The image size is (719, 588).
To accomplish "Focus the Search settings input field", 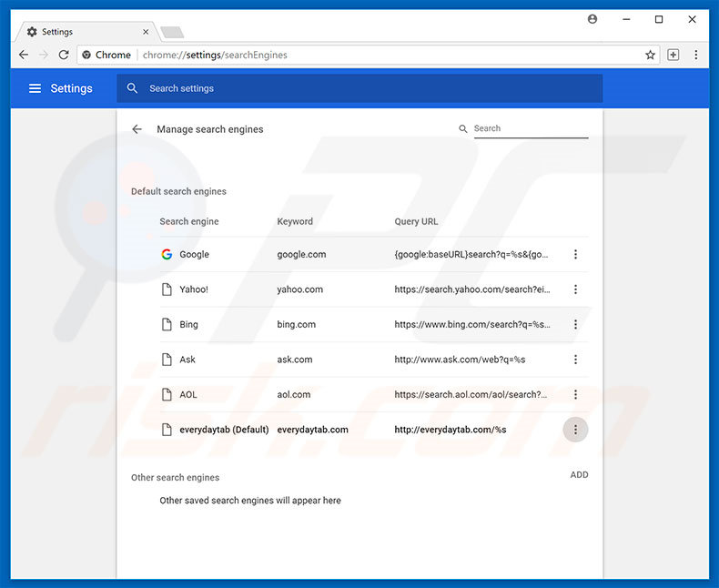I will coord(359,88).
